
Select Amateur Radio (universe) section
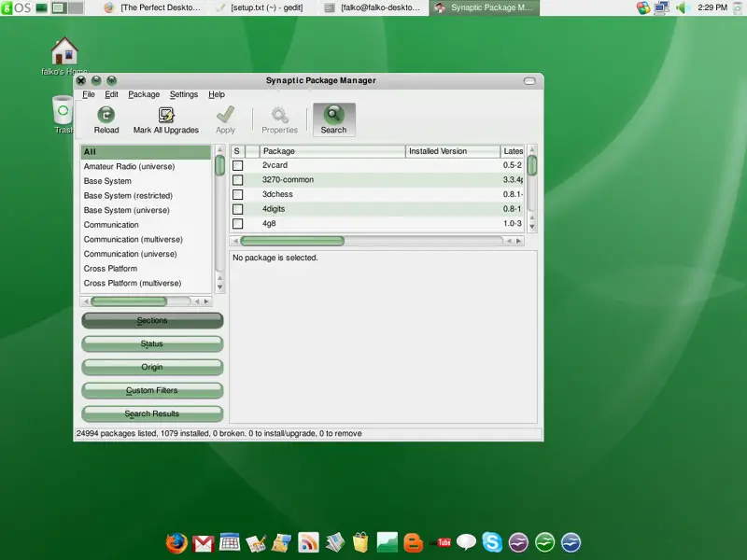click(x=146, y=167)
